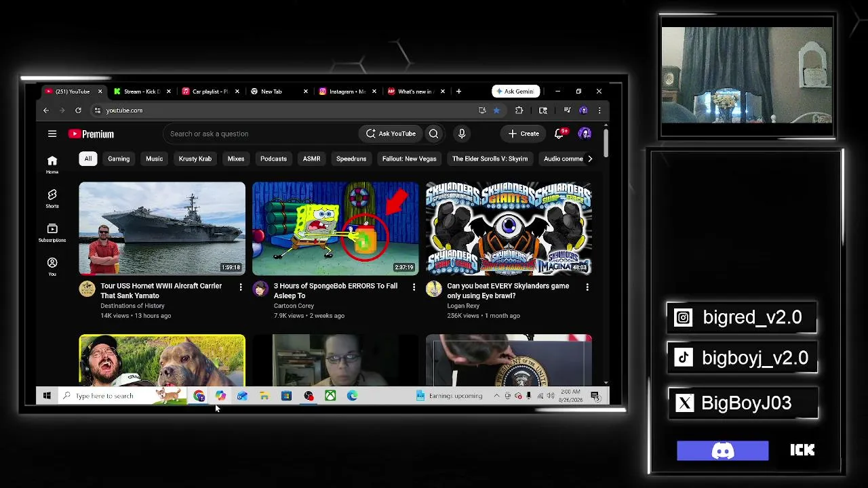Image resolution: width=868 pixels, height=488 pixels.
Task: Select the Krusty Krab filter chip
Action: pos(195,159)
